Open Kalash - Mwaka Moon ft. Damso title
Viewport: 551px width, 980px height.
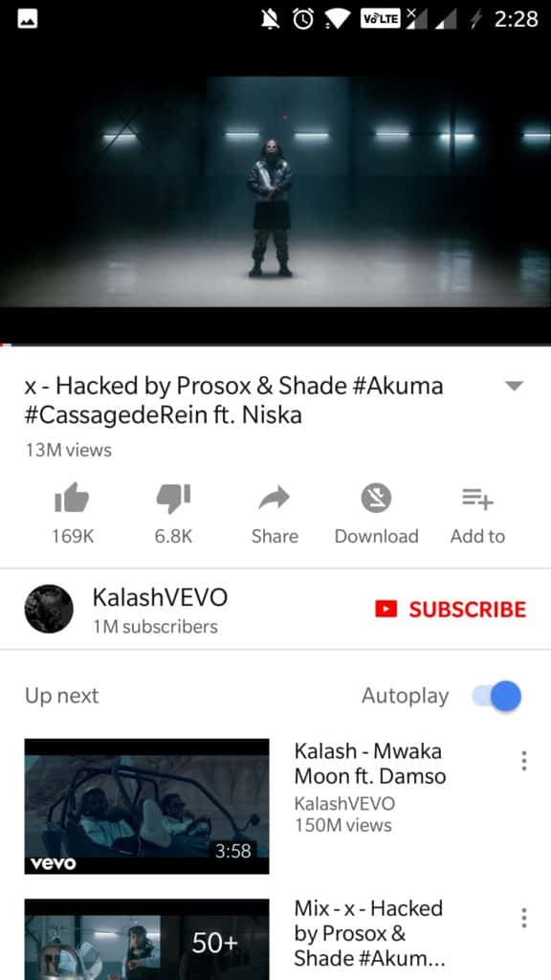370,763
